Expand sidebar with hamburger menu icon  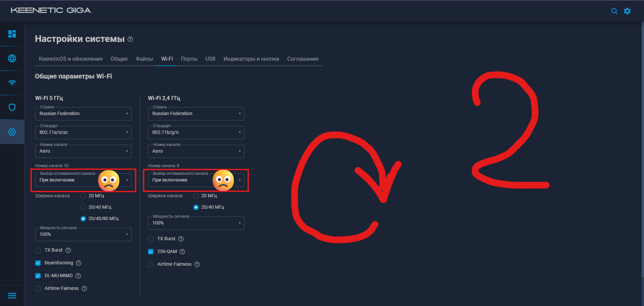pyautogui.click(x=12, y=296)
